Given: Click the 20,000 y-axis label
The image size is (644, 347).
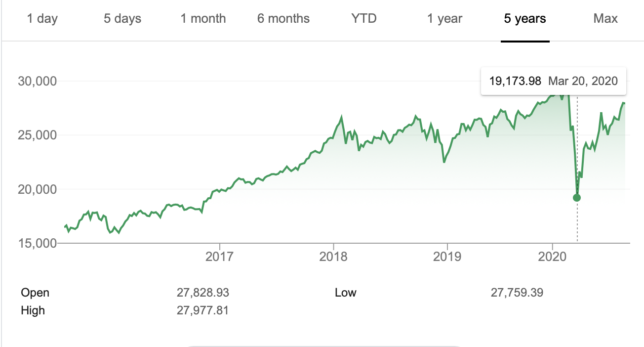Looking at the screenshot, I should tap(38, 189).
